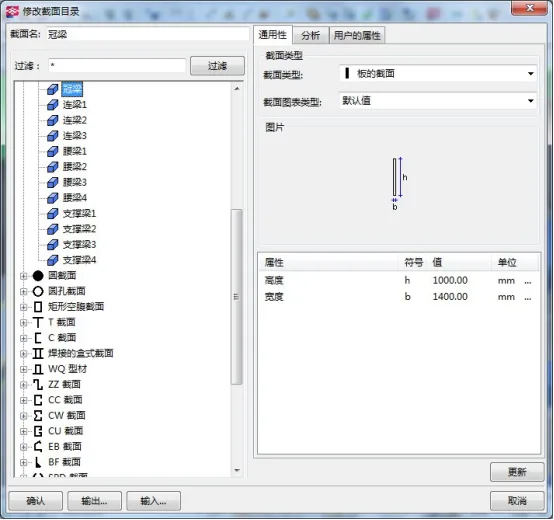Click the BF 截面 profile icon
Image resolution: width=554 pixels, height=520 pixels.
[38, 462]
